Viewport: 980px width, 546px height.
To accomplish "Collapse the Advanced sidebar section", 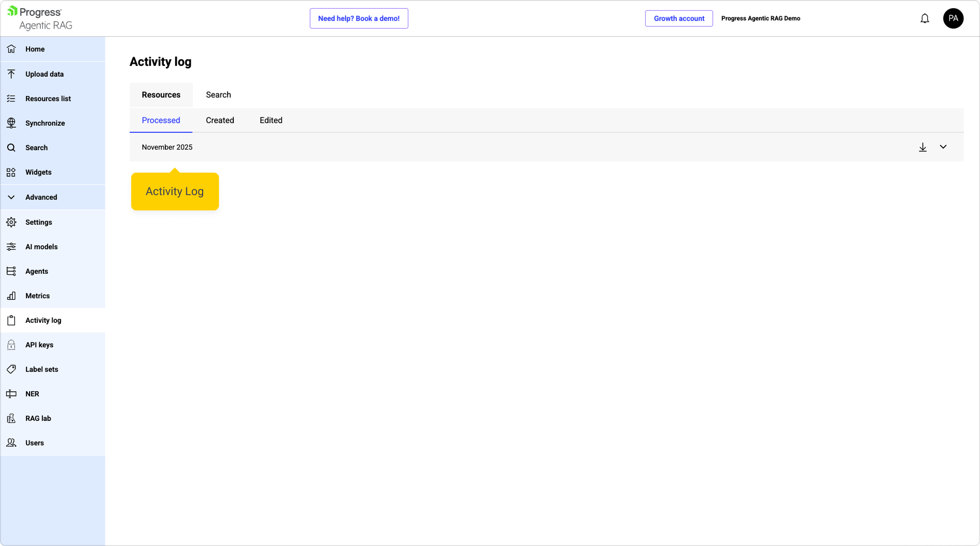I will (x=11, y=197).
